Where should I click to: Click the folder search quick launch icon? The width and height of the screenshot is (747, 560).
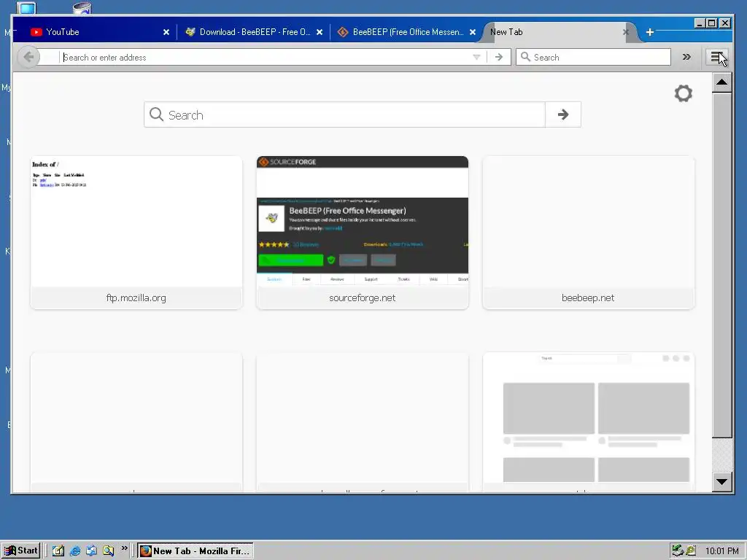tap(108, 551)
